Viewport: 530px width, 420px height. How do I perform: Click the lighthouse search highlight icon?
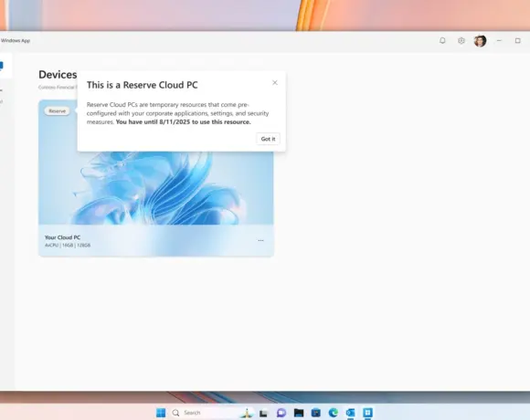point(247,413)
